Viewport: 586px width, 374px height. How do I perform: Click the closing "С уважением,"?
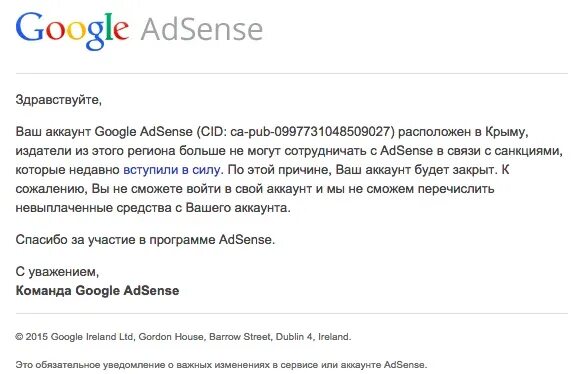click(57, 272)
